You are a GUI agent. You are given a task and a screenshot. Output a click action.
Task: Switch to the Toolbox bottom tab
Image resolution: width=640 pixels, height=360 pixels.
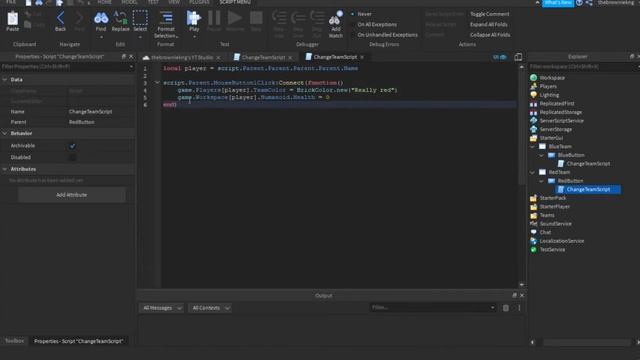click(14, 340)
